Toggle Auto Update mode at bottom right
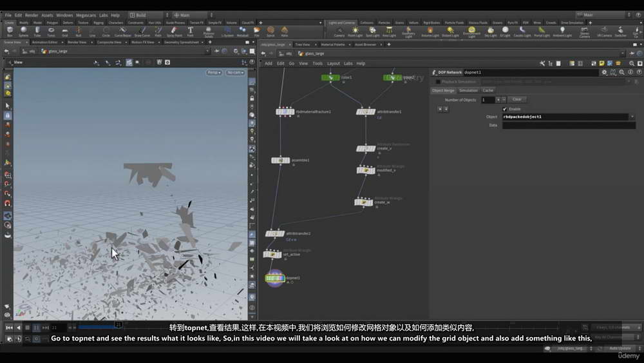Screen dimensions: 644x363 click(620, 348)
